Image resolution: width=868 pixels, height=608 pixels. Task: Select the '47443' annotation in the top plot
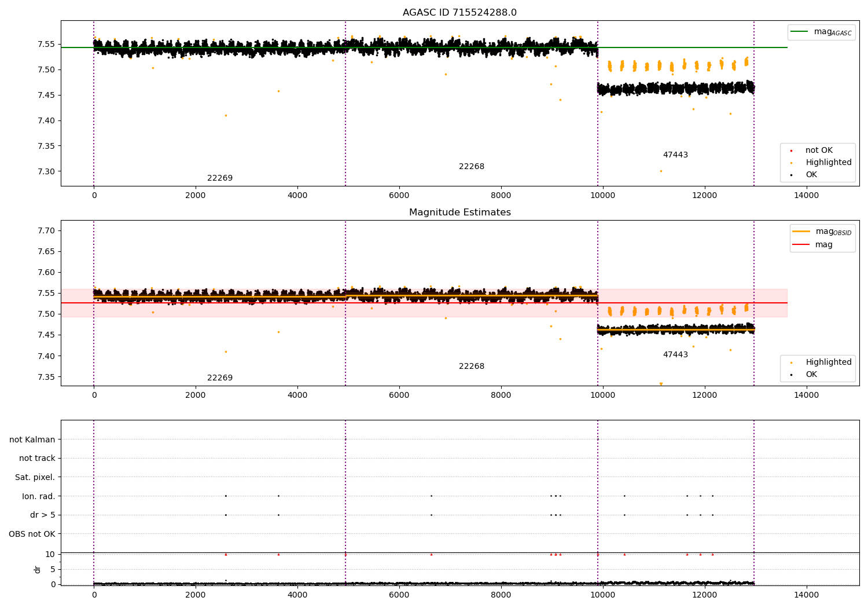click(x=675, y=155)
